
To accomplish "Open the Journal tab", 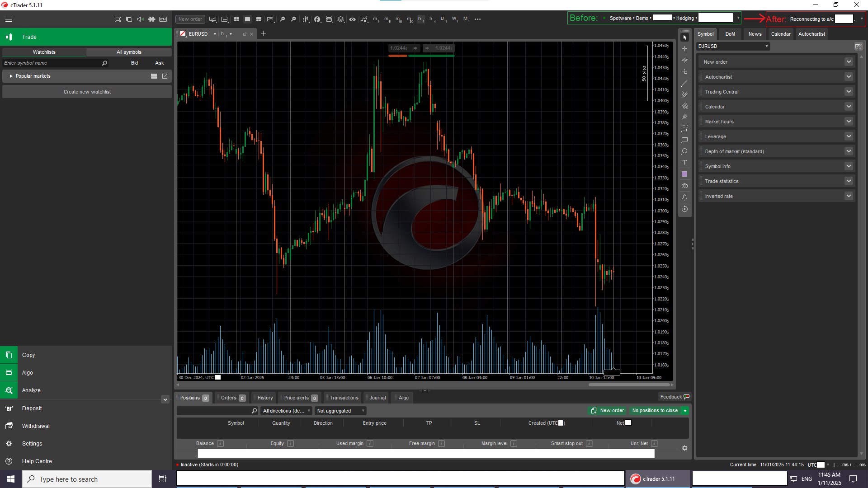I will pyautogui.click(x=377, y=398).
